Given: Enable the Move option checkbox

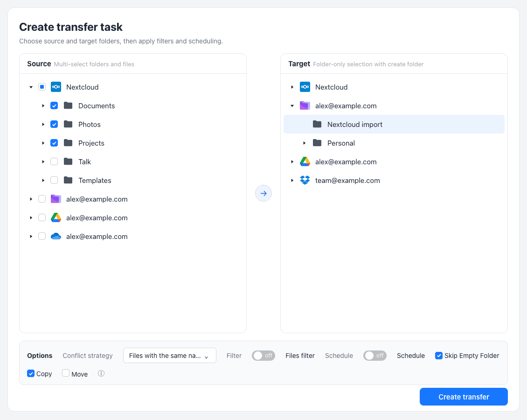Looking at the screenshot, I should [x=66, y=373].
